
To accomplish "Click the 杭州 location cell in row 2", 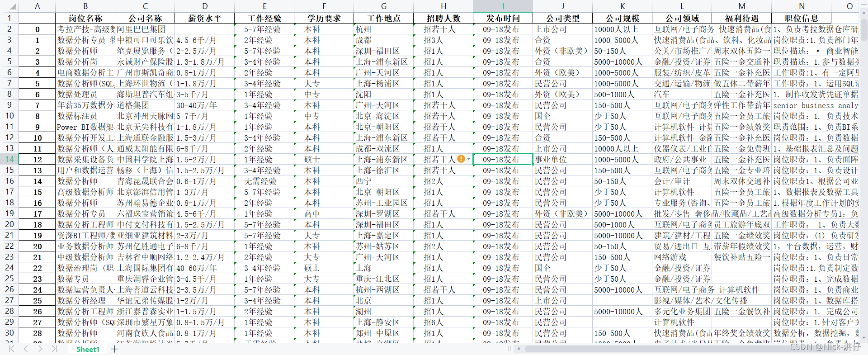I will click(x=384, y=29).
